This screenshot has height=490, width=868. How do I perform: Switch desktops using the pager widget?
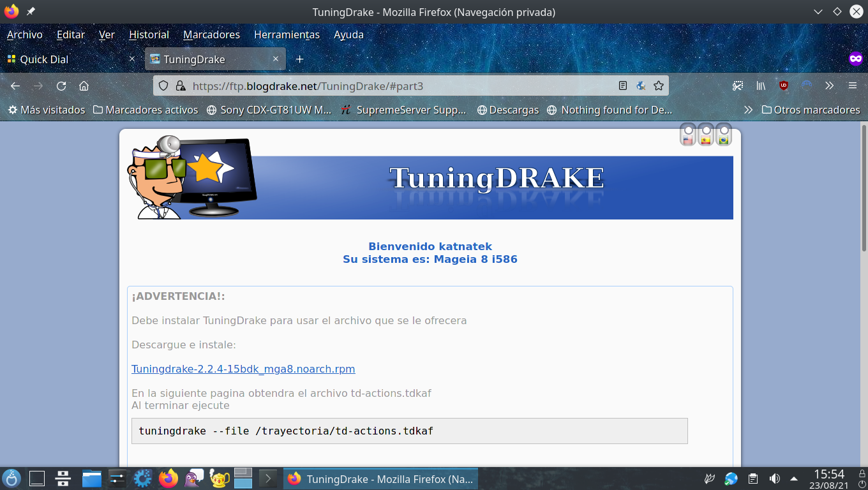pyautogui.click(x=243, y=478)
